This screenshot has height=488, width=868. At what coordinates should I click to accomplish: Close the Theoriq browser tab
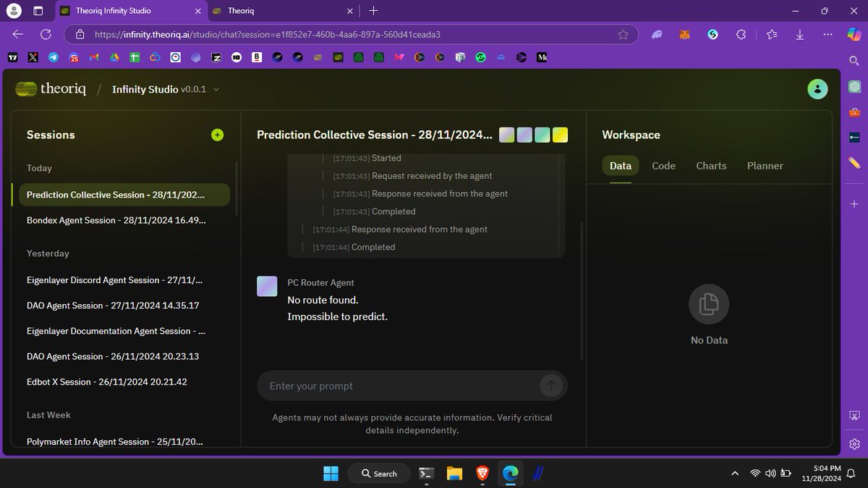point(350,11)
